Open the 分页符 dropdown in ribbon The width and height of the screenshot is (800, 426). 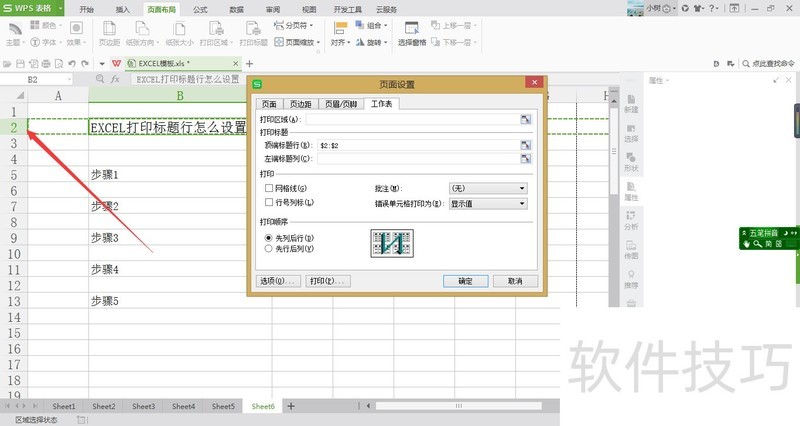[x=298, y=25]
